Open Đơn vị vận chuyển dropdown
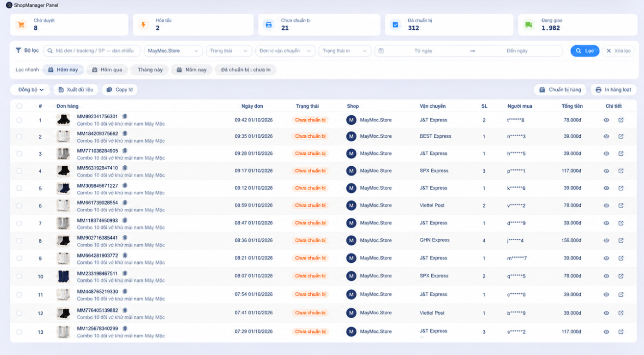This screenshot has height=355, width=644. [x=286, y=51]
